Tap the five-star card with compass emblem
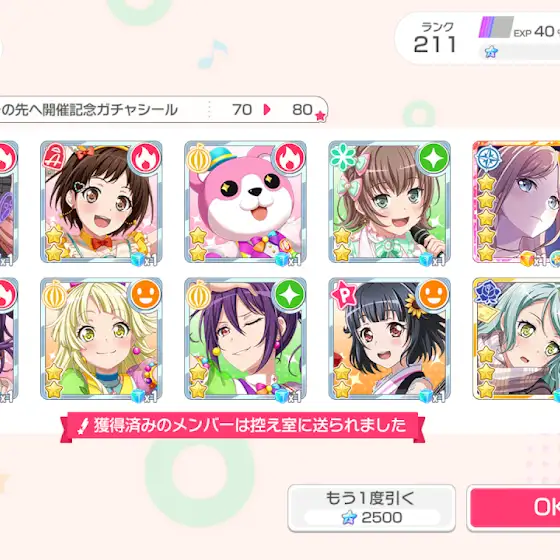The width and height of the screenshot is (560, 560). (516, 202)
